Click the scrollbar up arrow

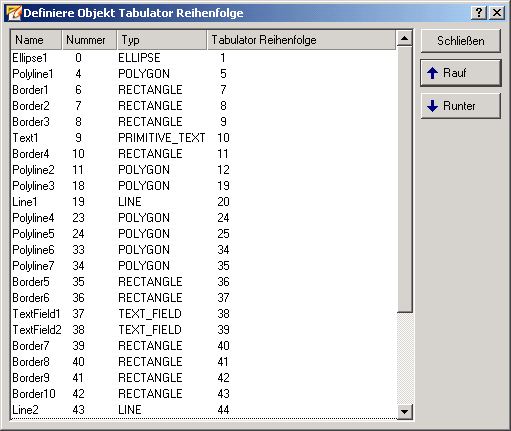pyautogui.click(x=405, y=39)
